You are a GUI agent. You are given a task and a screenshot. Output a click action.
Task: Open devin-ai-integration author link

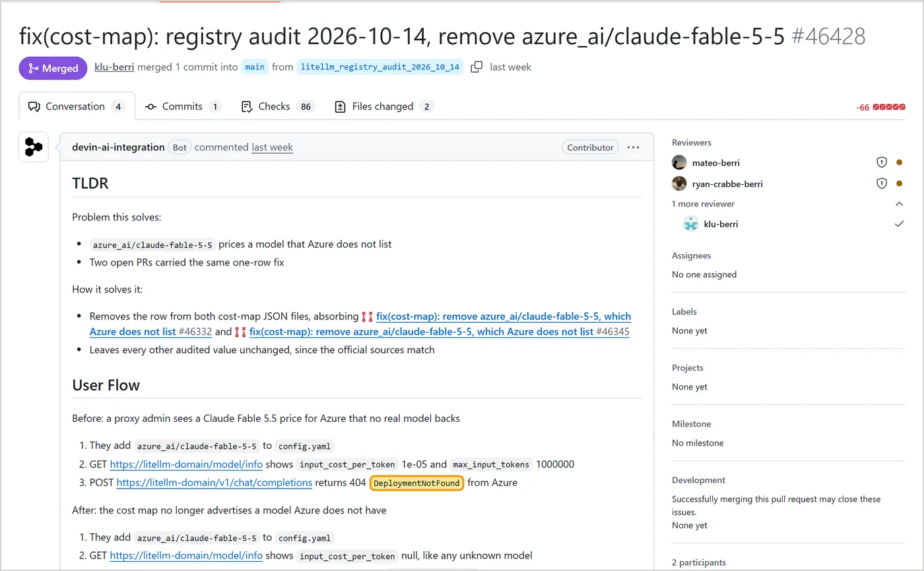118,147
